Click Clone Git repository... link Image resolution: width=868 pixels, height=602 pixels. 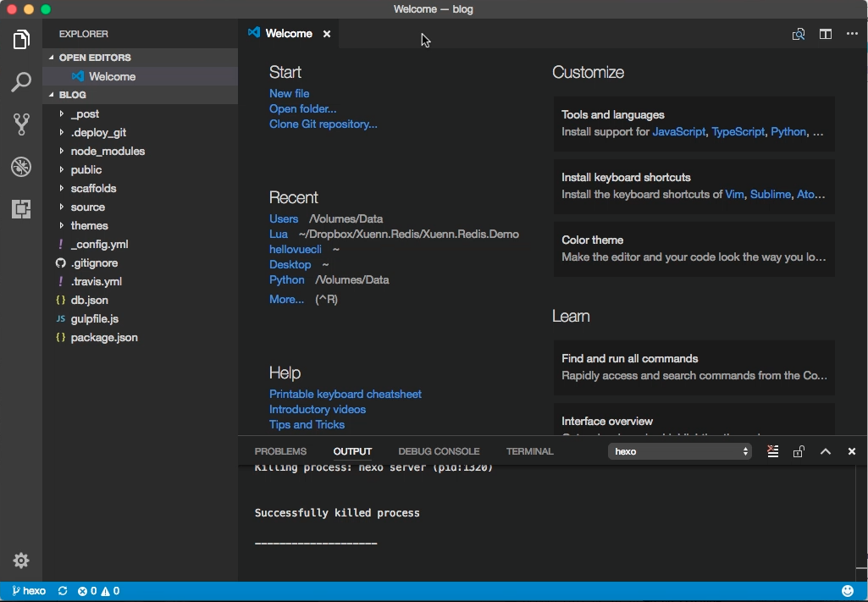[x=323, y=124]
